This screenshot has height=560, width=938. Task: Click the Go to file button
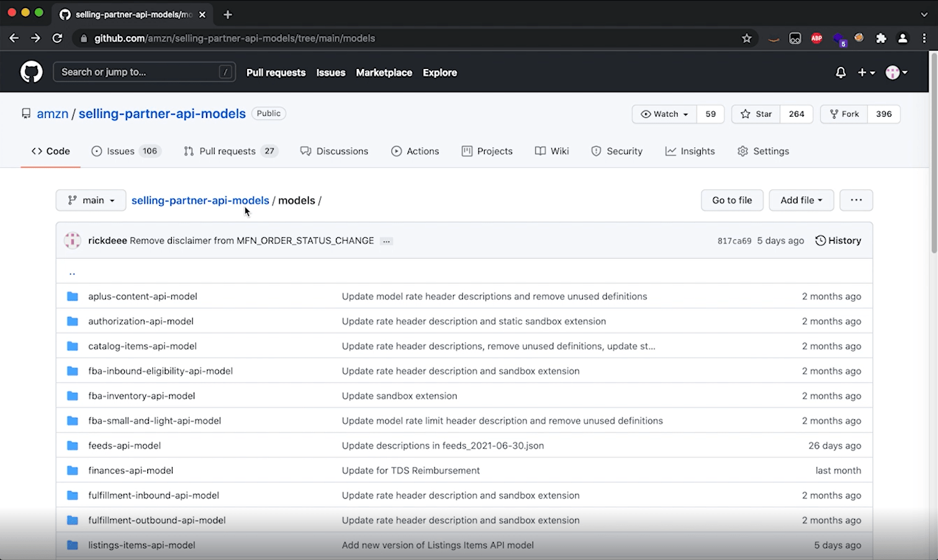(x=732, y=200)
